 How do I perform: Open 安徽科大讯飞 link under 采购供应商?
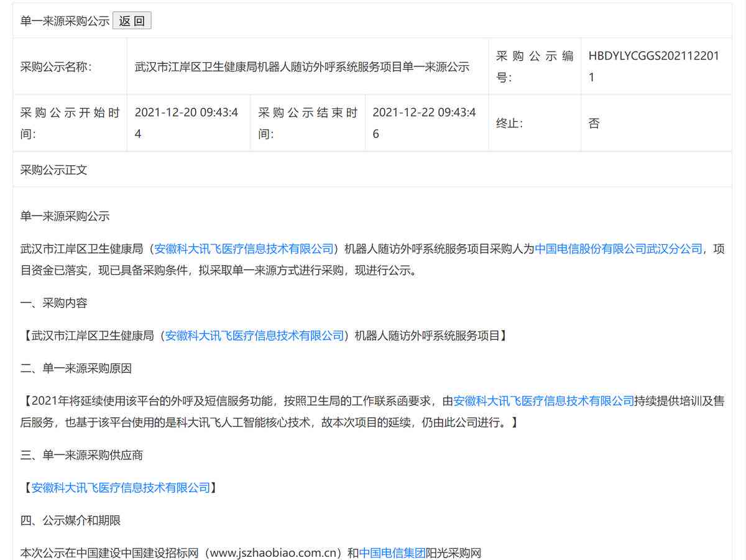pos(121,488)
